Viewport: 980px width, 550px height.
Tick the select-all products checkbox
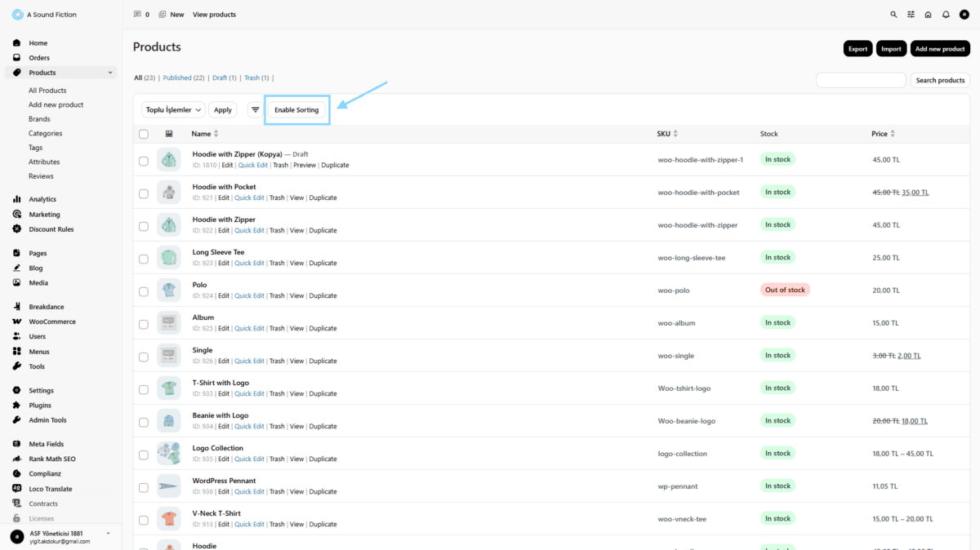coord(144,134)
